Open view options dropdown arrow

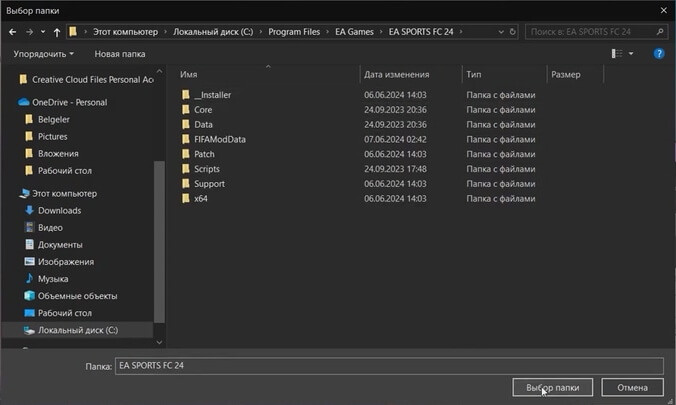631,53
